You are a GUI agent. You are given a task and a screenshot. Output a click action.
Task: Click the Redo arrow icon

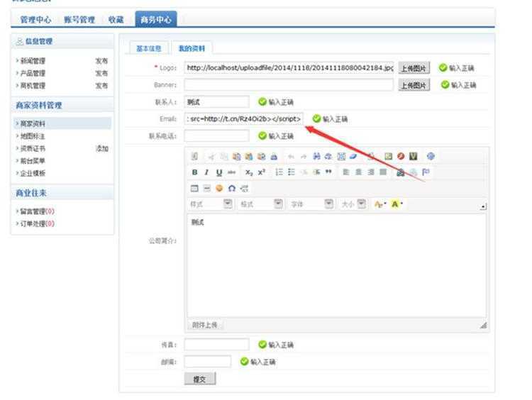tap(304, 157)
